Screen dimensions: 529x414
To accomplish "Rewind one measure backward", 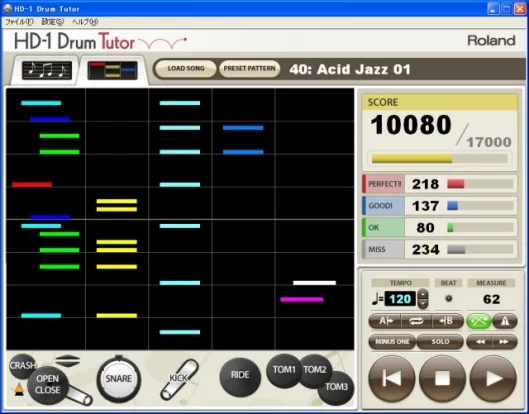I will (479, 342).
